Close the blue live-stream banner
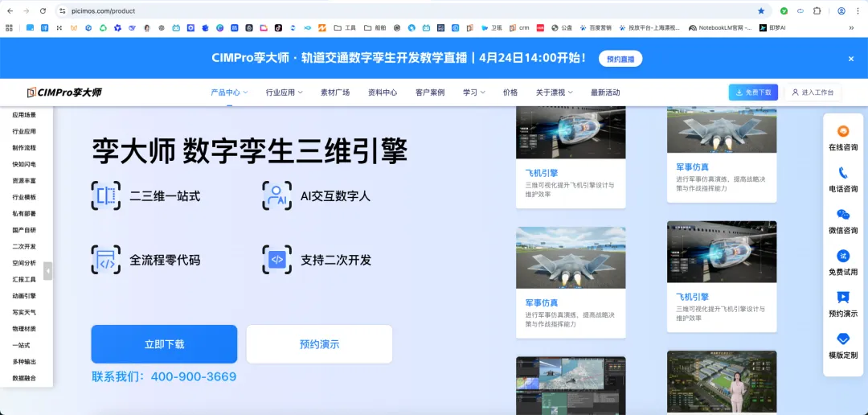The image size is (868, 415). [x=851, y=59]
